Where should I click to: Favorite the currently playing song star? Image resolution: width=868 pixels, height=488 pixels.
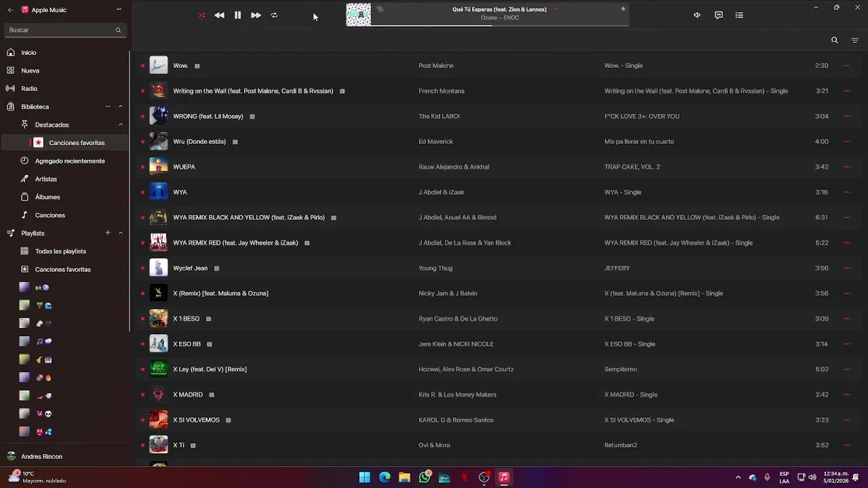[623, 9]
